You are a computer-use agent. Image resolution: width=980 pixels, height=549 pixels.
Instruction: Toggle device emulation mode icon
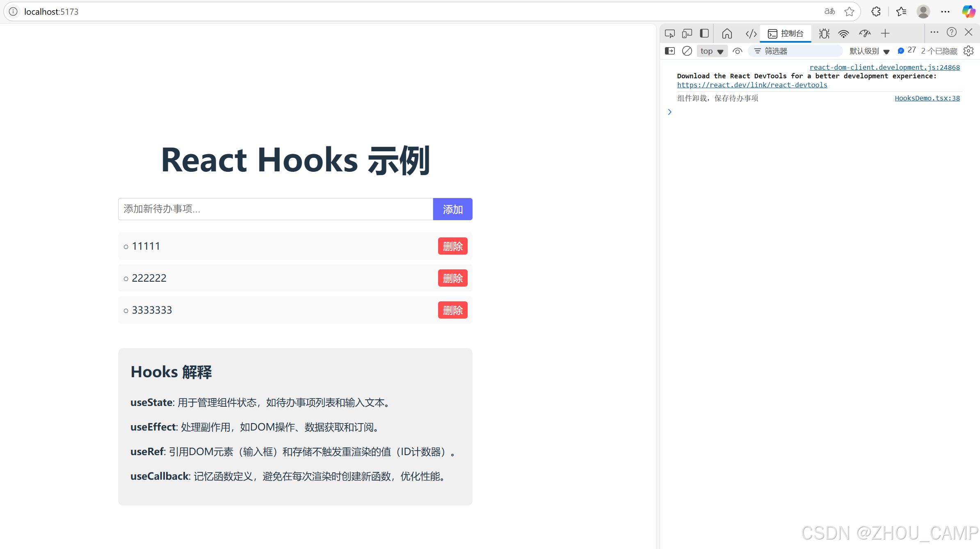[687, 33]
